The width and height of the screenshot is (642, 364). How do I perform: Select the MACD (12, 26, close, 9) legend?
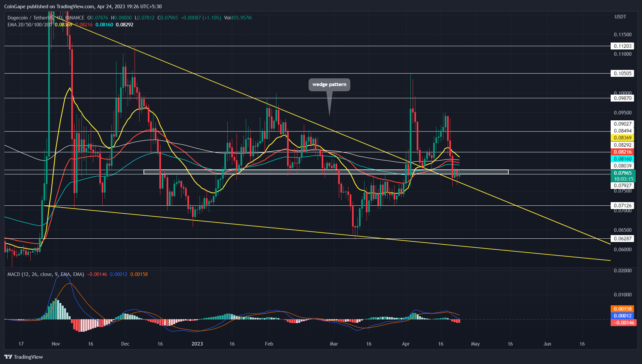(x=46, y=274)
